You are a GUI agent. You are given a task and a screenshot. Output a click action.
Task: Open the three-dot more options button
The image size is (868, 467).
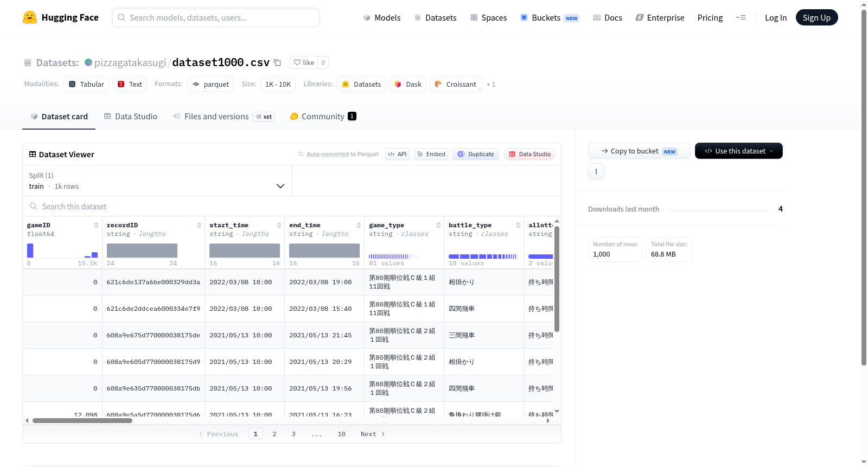596,171
